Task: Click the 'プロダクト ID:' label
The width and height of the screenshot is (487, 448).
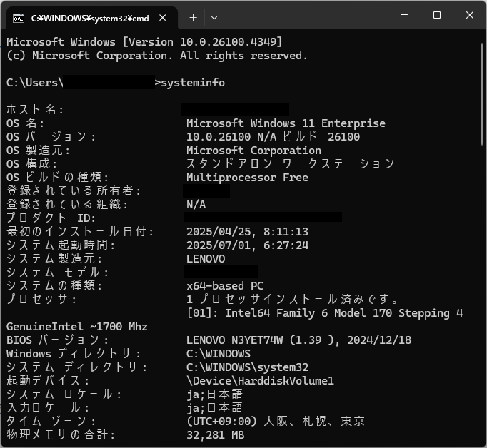Action: tap(51, 218)
